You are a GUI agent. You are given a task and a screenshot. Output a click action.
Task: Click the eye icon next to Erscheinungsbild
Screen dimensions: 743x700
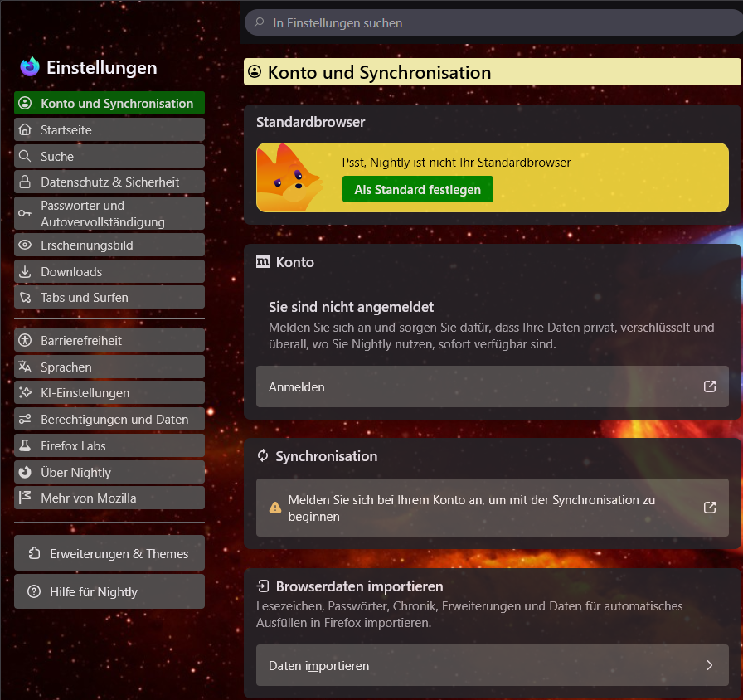[x=25, y=245]
